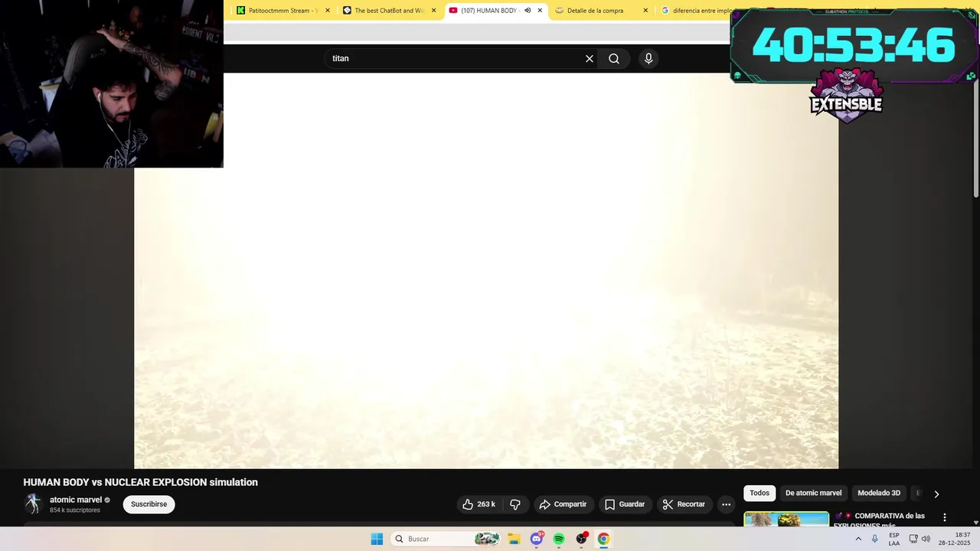Open atomic marvel channel name link

76,500
